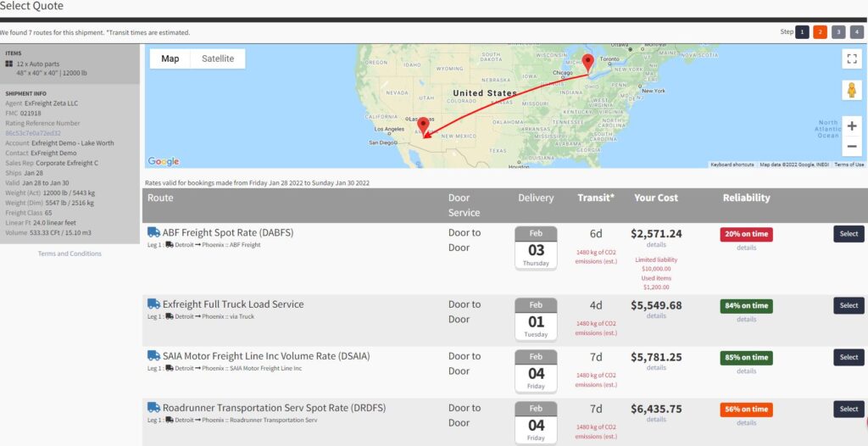Click the Used items $1,200.00 note
The height and width of the screenshot is (446, 868).
pyautogui.click(x=656, y=282)
